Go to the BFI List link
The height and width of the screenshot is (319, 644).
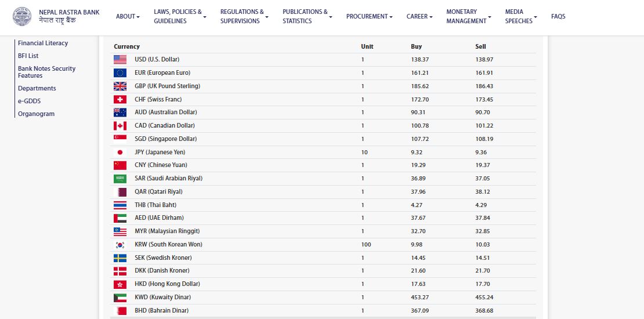coord(28,56)
